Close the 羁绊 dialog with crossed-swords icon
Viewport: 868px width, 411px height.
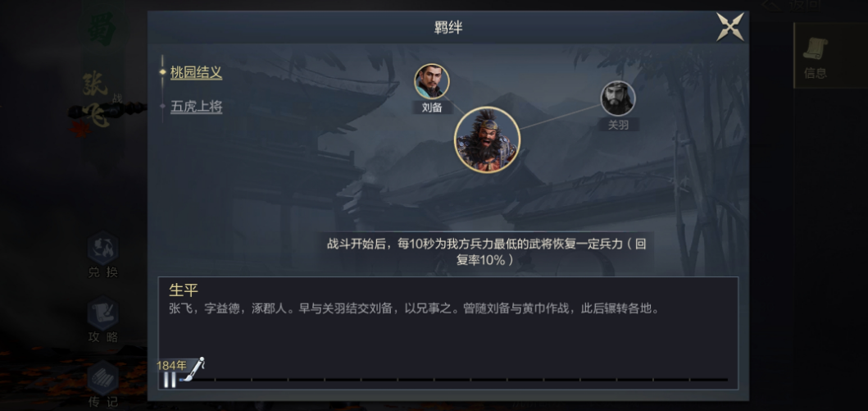click(x=730, y=26)
